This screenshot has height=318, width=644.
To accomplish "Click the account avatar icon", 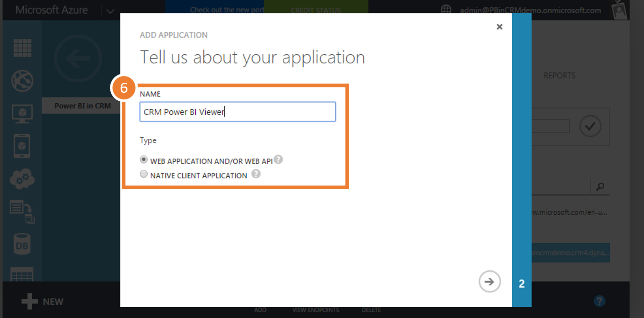I will pyautogui.click(x=620, y=11).
